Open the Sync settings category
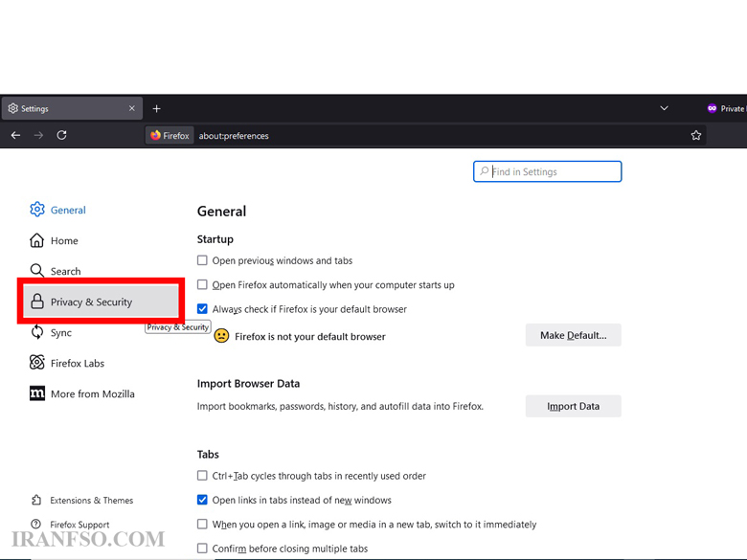Viewport: 747px width, 560px height. click(x=61, y=333)
